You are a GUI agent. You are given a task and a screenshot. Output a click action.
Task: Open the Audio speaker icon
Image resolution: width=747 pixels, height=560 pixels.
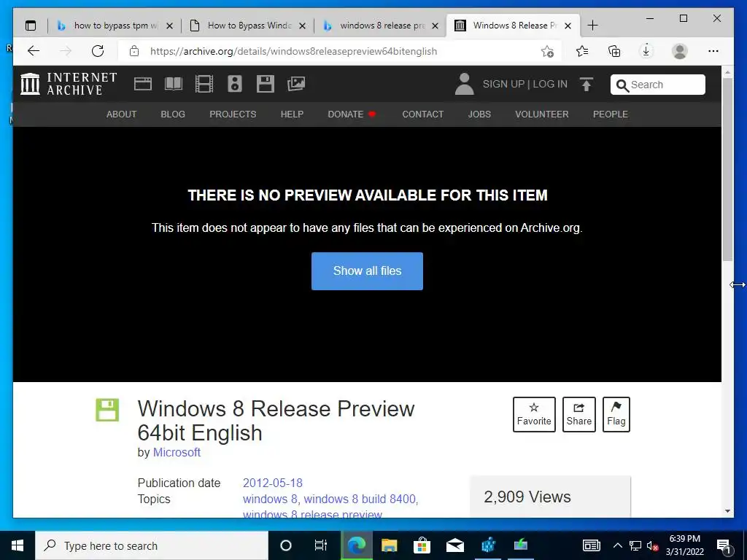click(234, 85)
